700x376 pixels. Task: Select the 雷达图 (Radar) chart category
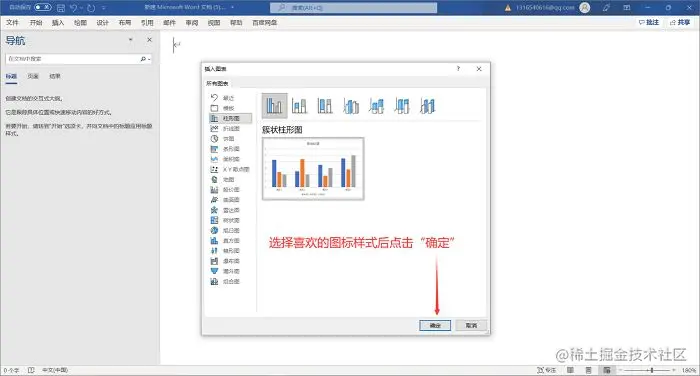[x=230, y=210]
